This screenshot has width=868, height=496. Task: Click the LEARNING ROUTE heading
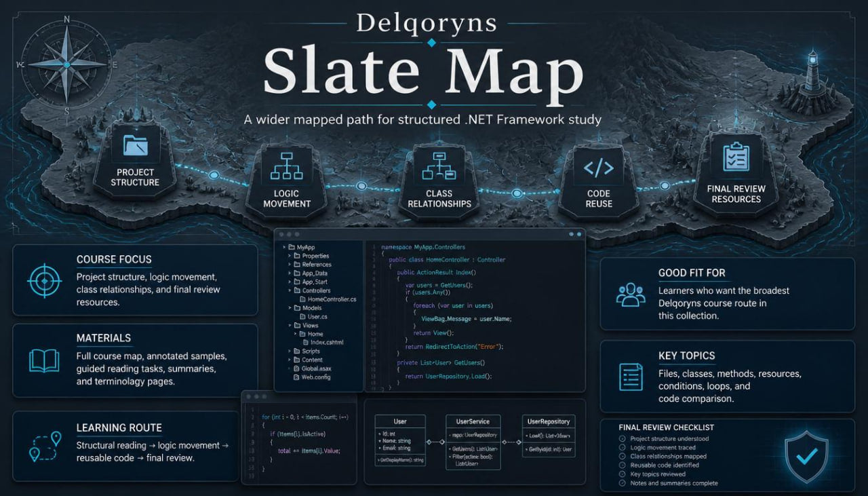click(x=119, y=427)
